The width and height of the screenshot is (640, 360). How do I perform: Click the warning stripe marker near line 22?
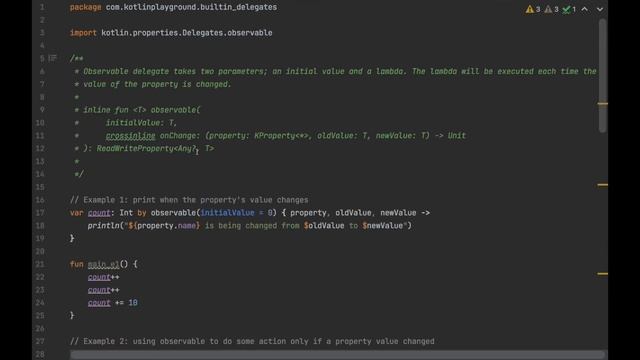602,274
